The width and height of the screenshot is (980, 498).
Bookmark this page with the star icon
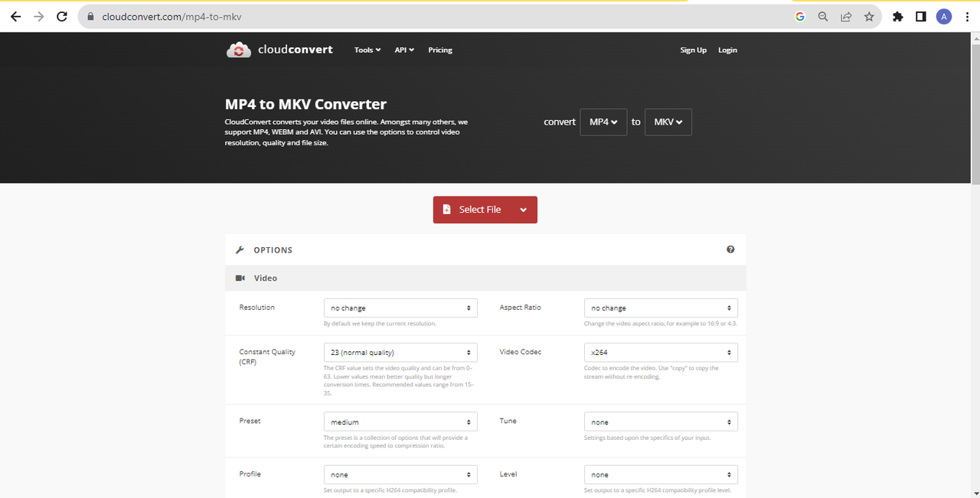[x=869, y=16]
